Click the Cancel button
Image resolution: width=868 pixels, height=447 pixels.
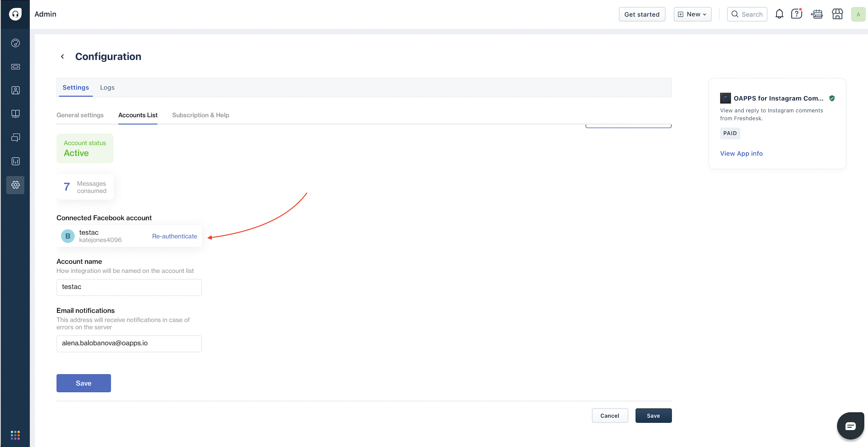point(610,416)
